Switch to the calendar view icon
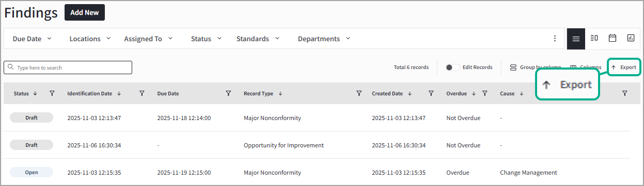The height and width of the screenshot is (186, 644). [612, 38]
